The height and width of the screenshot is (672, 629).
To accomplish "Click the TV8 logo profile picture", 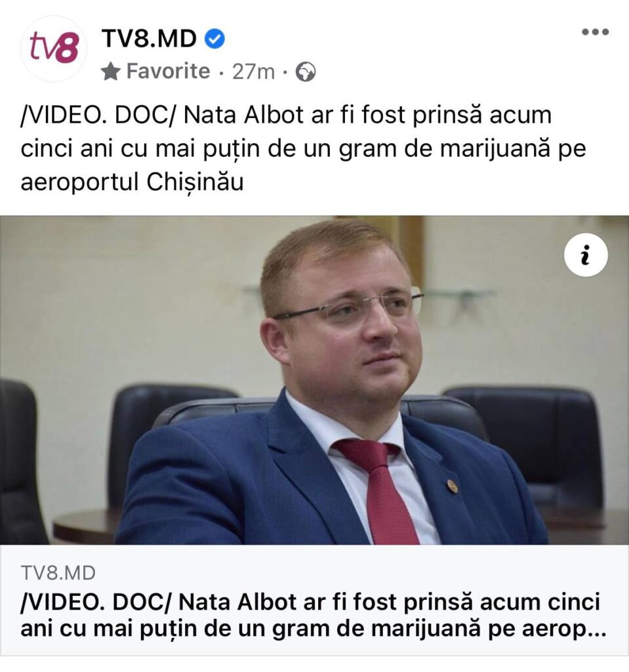I will coord(54,49).
